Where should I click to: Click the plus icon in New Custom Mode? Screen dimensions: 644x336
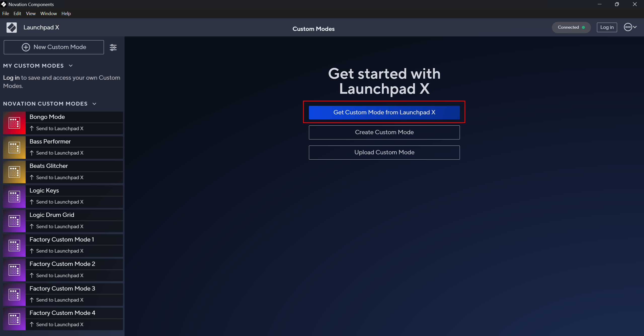coord(26,47)
